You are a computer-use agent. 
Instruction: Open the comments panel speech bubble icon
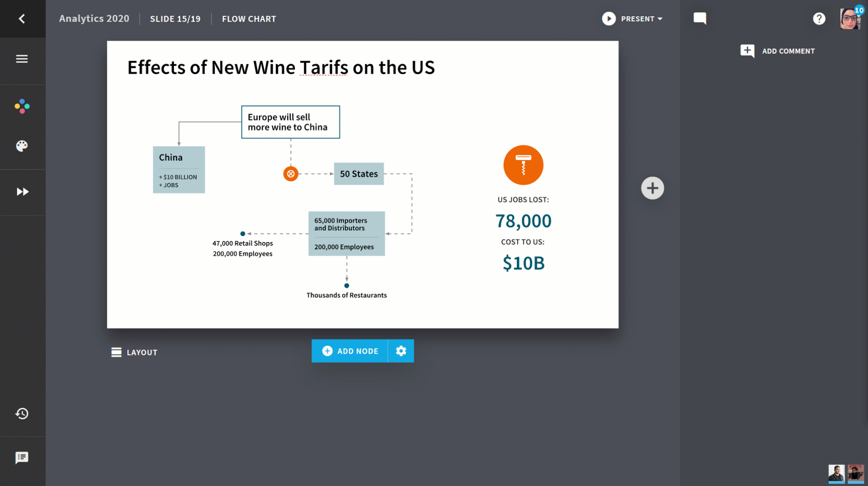click(x=700, y=19)
